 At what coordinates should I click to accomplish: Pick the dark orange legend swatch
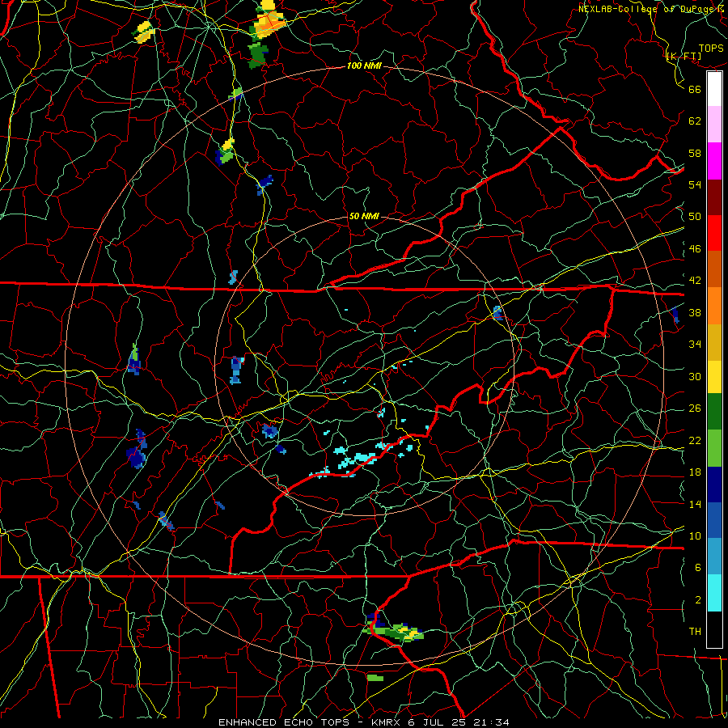coord(714,269)
